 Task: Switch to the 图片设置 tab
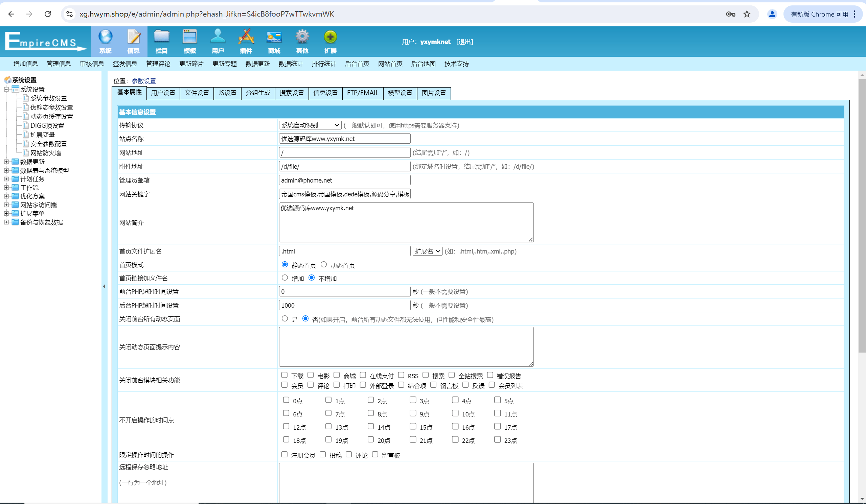coord(434,93)
